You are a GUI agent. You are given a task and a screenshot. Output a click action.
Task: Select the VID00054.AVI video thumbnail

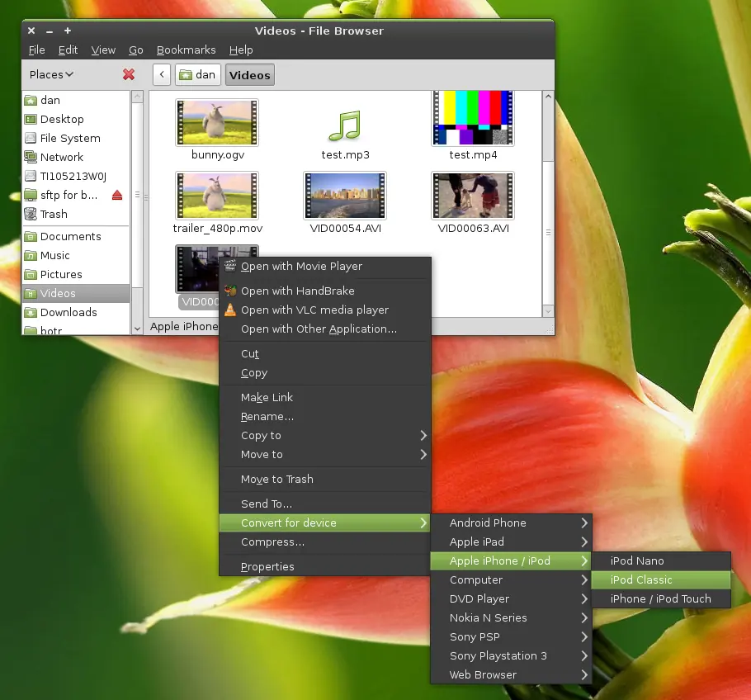point(345,196)
